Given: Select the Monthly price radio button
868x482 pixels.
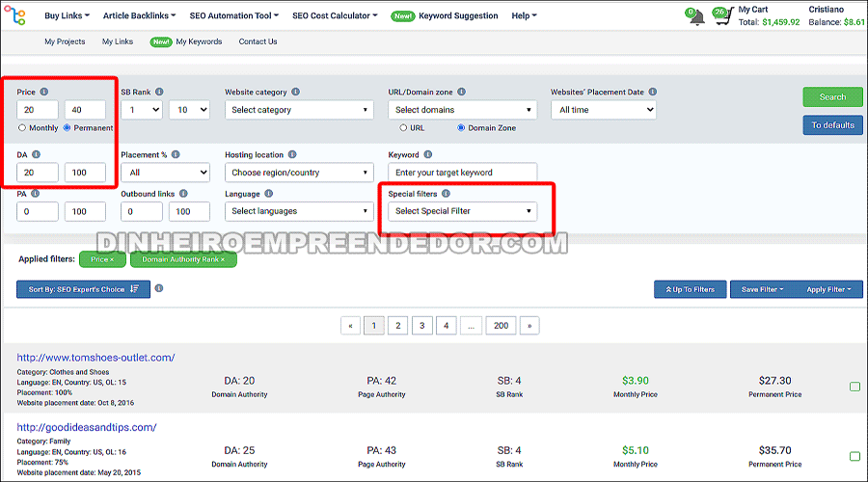Looking at the screenshot, I should point(22,127).
